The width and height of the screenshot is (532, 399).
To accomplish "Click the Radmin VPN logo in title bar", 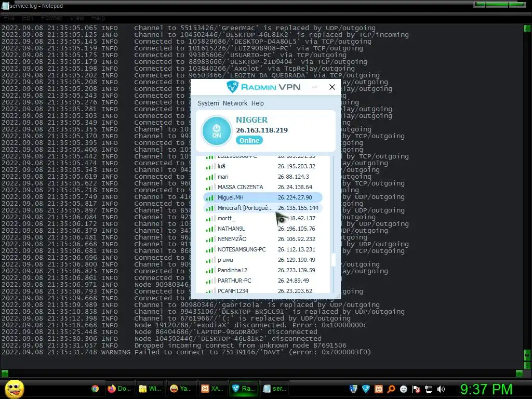I will point(263,87).
